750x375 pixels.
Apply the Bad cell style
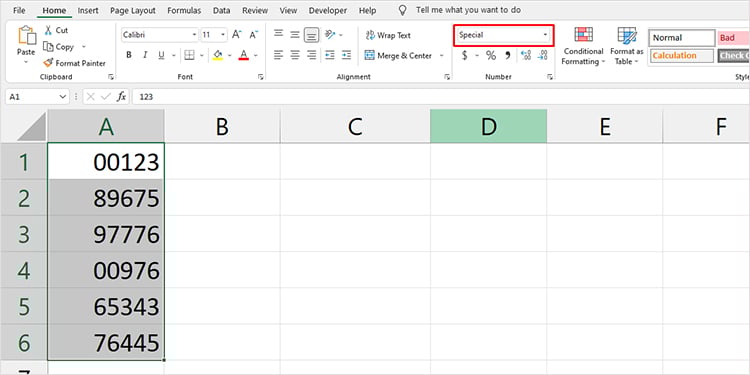pos(733,38)
